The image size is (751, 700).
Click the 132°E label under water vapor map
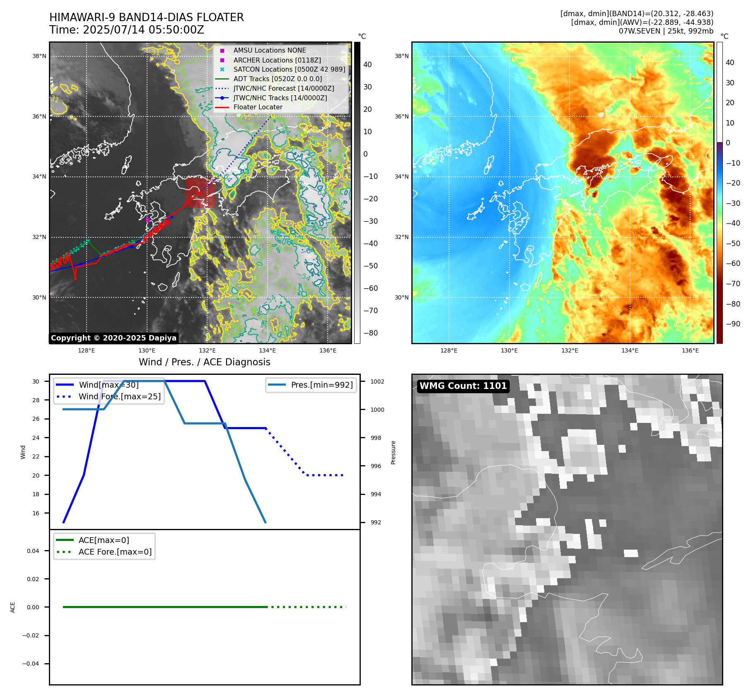coord(570,350)
